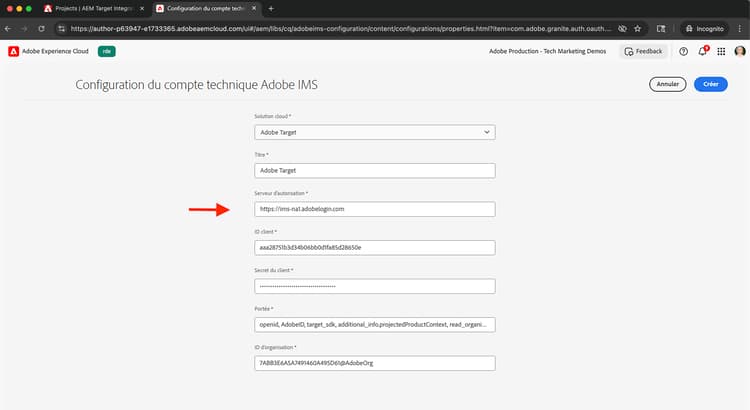Open the user profile avatar

[739, 51]
